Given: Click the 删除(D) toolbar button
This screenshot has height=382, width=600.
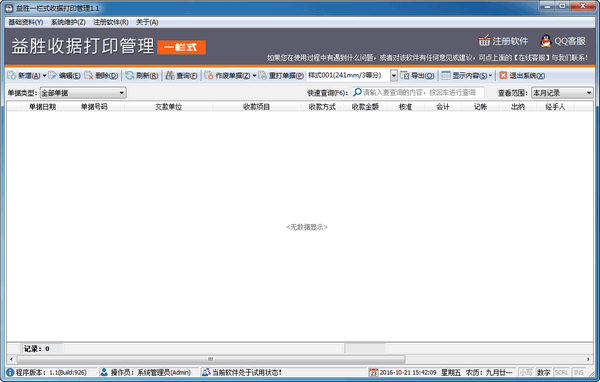Looking at the screenshot, I should [x=101, y=75].
